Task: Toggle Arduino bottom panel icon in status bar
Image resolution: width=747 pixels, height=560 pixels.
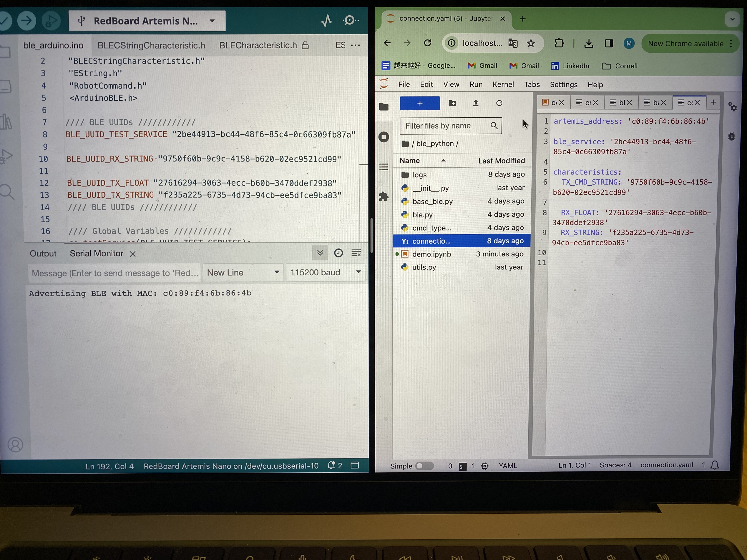Action: point(355,465)
